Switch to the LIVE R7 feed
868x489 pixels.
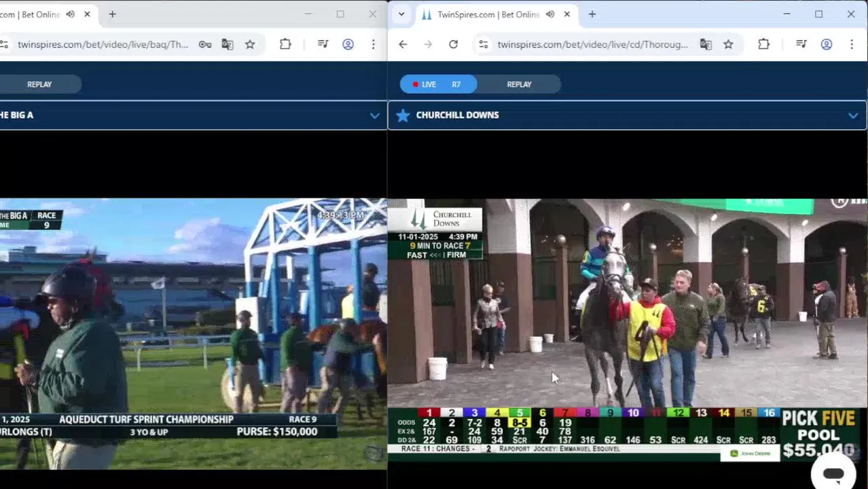pyautogui.click(x=438, y=84)
